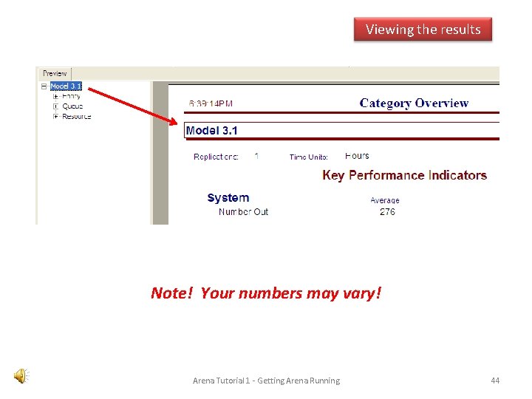
Task: Select the Resource tree item
Action: point(77,117)
